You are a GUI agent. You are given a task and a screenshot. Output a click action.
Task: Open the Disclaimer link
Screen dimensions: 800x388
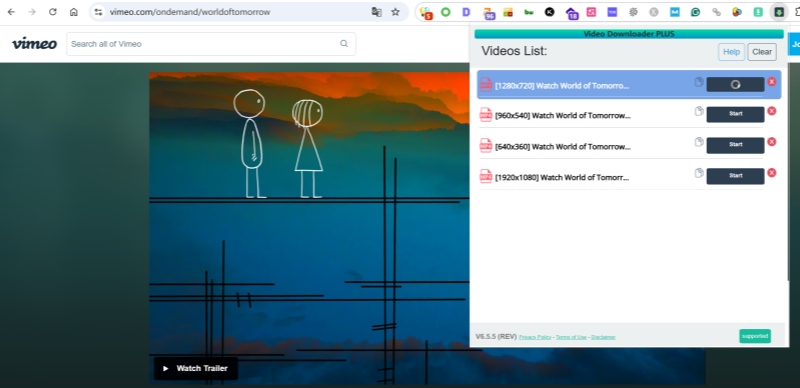pos(603,337)
